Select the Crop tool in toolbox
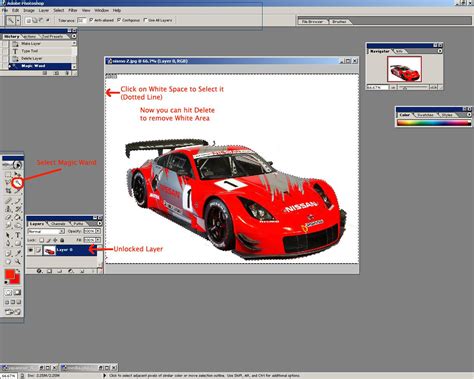Viewport: 474px width, 379px height. (8, 191)
